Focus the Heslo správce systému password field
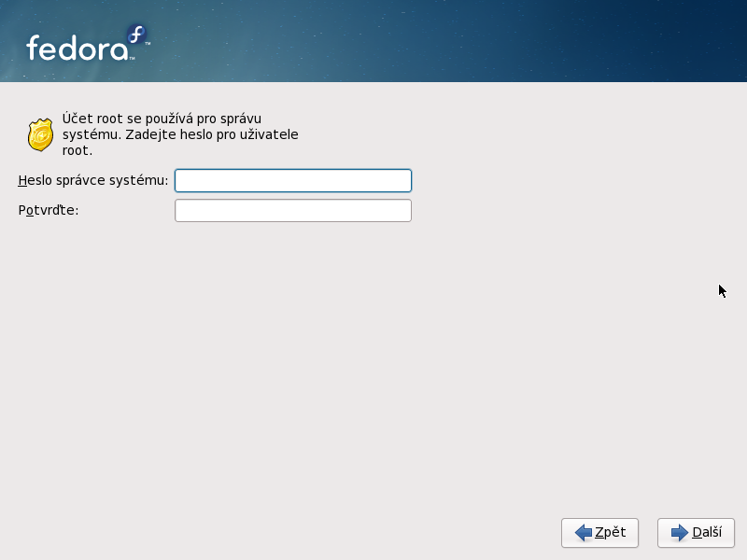The image size is (747, 560). 292,180
